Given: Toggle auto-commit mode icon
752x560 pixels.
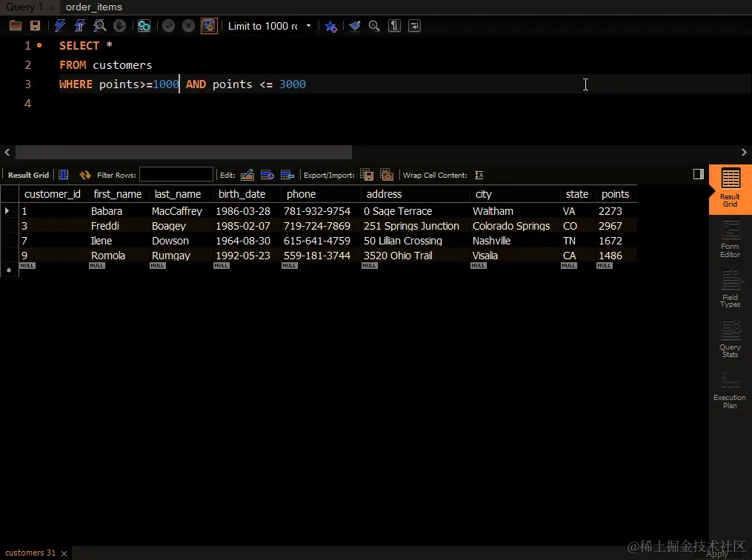Looking at the screenshot, I should click(209, 26).
